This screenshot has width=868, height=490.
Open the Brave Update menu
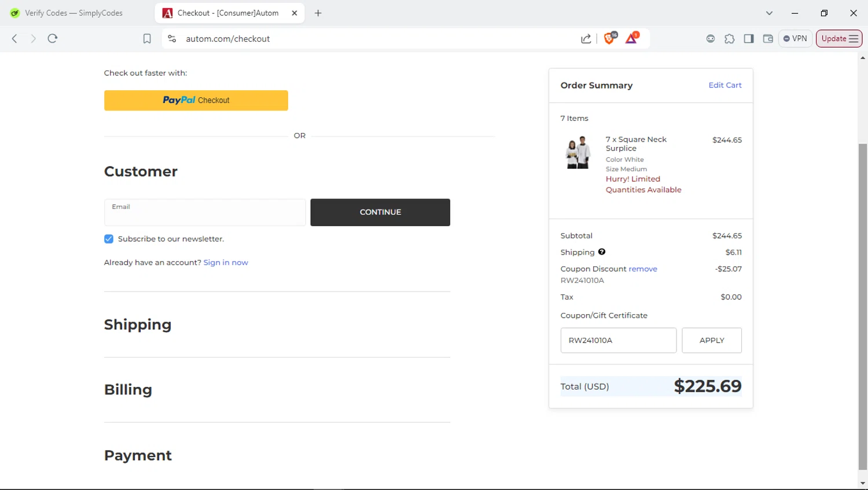[x=839, y=39]
